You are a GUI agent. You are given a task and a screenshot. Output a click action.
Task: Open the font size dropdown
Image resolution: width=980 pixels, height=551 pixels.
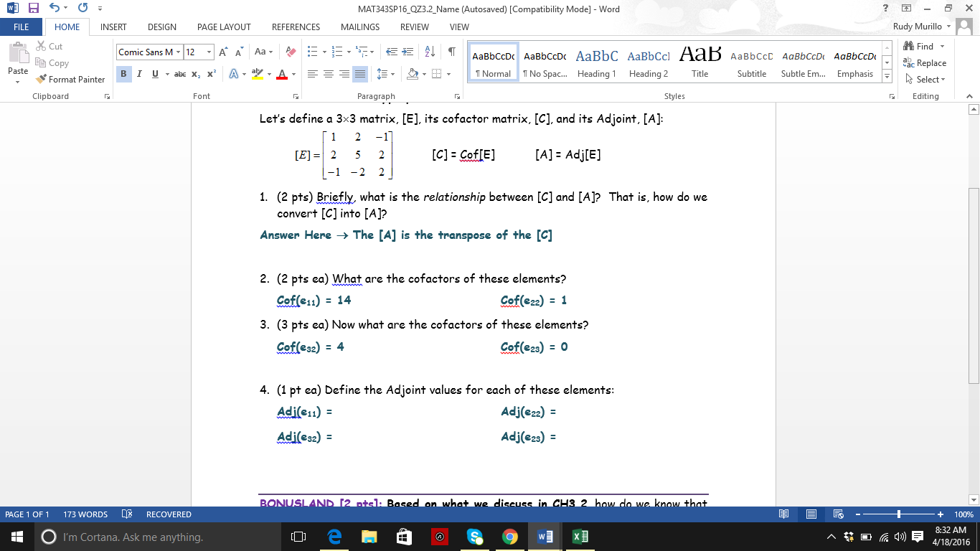pyautogui.click(x=209, y=52)
